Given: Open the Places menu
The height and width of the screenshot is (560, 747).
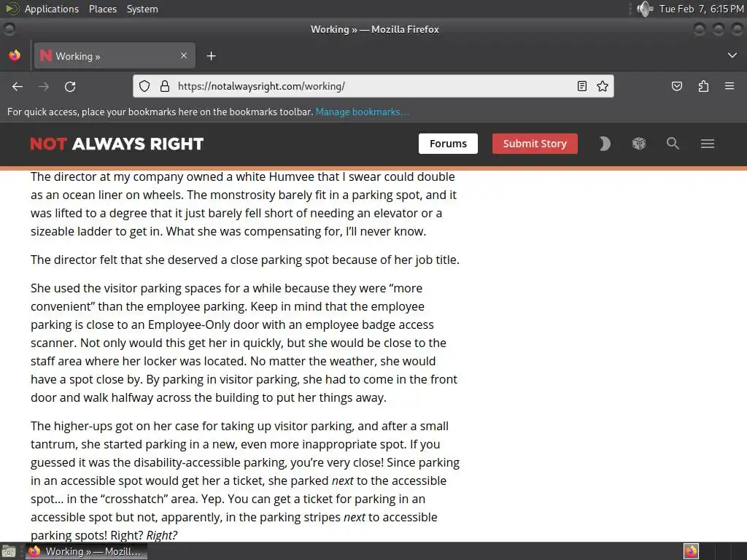Looking at the screenshot, I should pyautogui.click(x=102, y=9).
